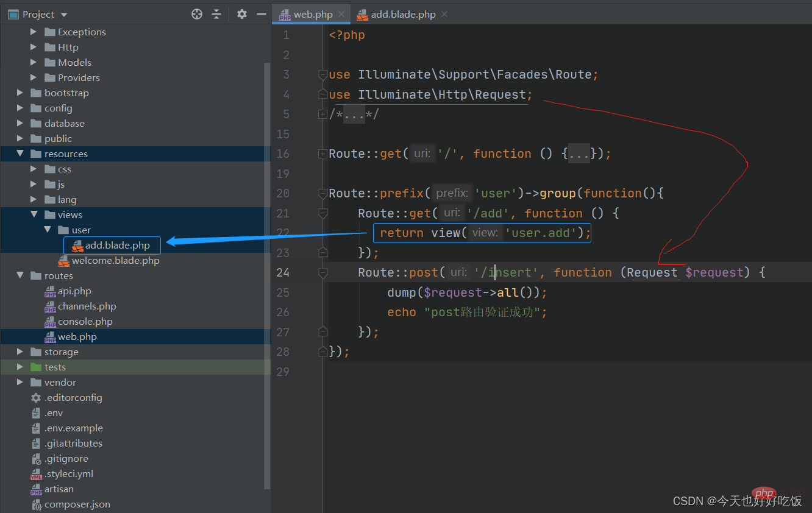812x513 pixels.
Task: Expand the public folder
Action: click(x=20, y=138)
